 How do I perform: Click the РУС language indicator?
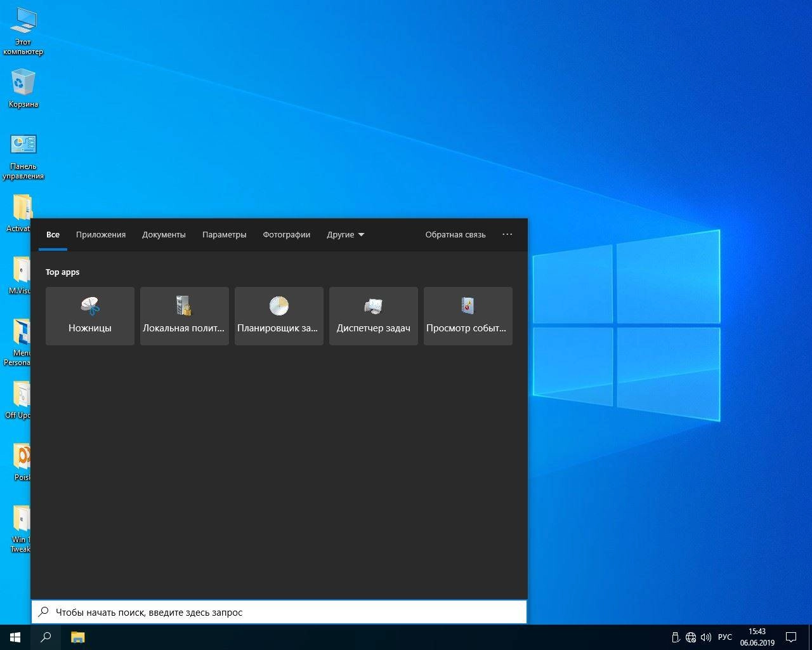pyautogui.click(x=725, y=637)
